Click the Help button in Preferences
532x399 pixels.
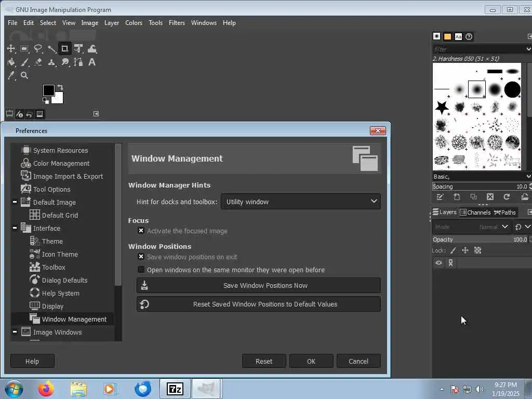pyautogui.click(x=32, y=361)
